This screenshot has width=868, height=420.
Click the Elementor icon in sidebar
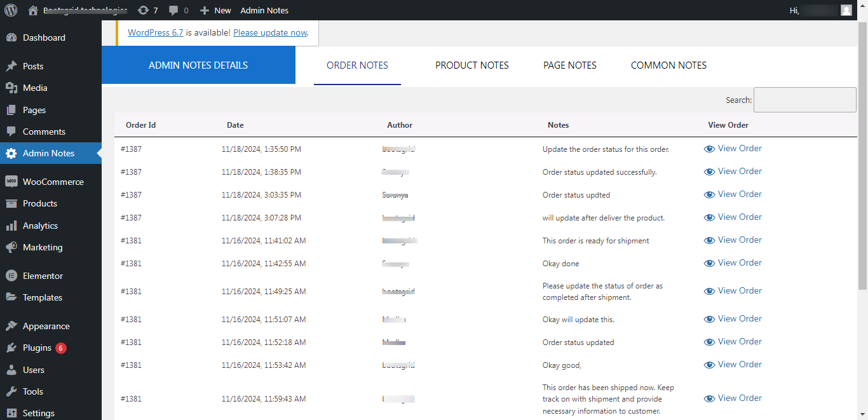pos(11,276)
